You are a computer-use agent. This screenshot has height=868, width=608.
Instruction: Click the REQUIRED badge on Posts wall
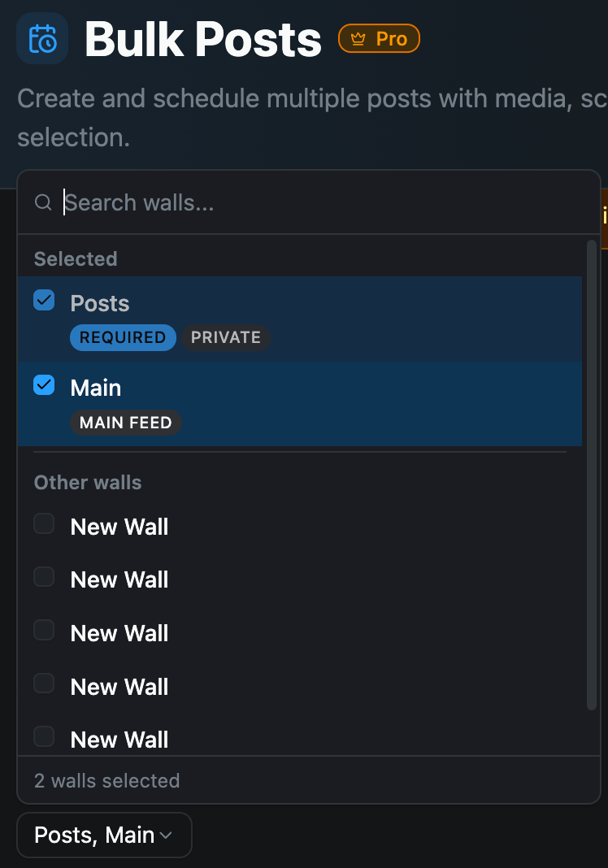123,337
